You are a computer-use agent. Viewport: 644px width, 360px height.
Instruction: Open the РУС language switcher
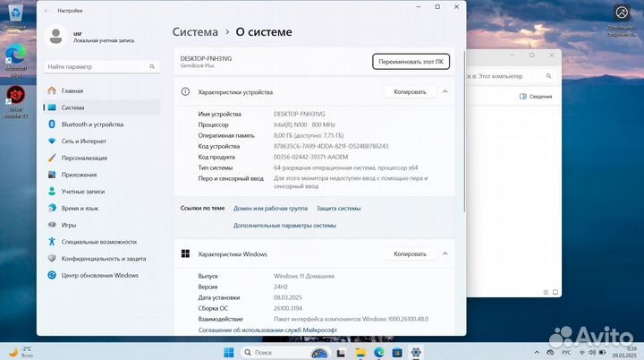coord(566,353)
